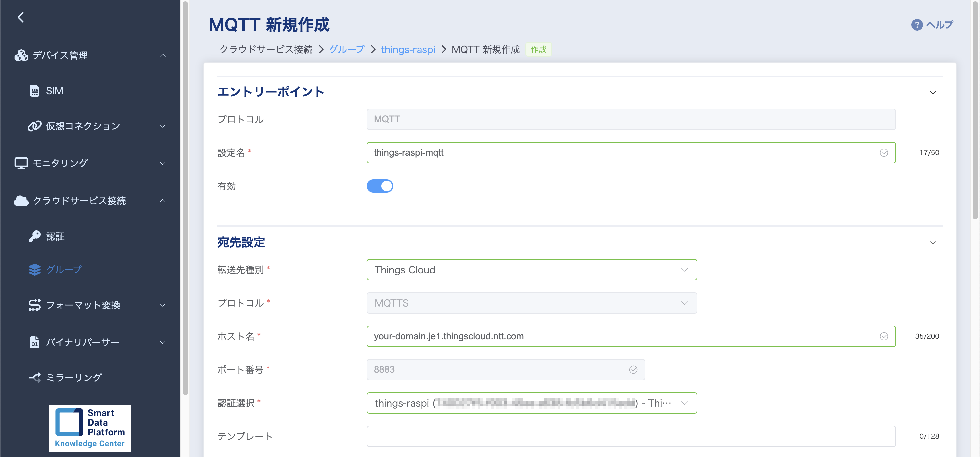Click the SIM card icon
980x457 pixels.
point(35,91)
